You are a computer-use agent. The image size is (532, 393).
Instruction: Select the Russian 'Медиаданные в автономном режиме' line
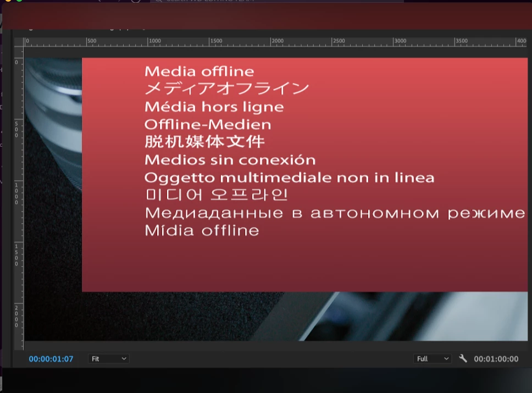pos(335,213)
